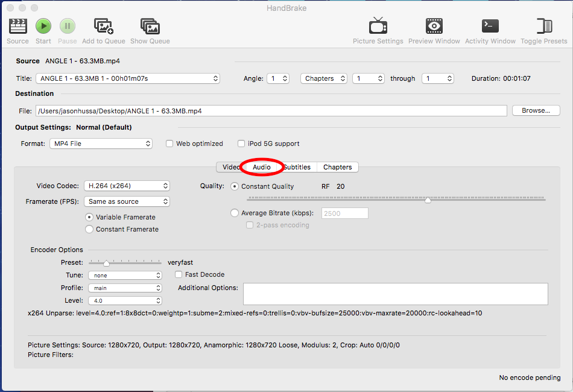Enable Web optimized checkbox

tap(169, 144)
